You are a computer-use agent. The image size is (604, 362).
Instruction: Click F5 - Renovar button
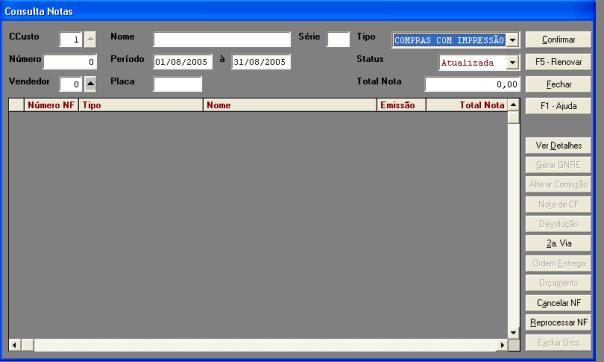point(558,62)
